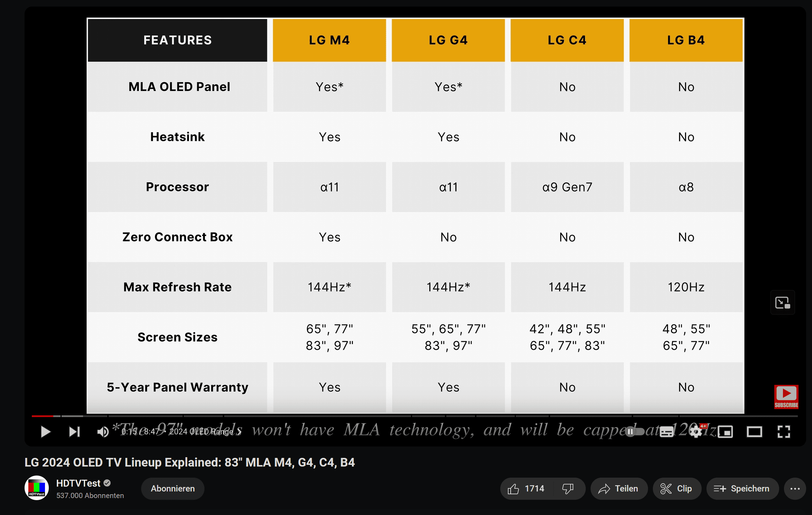812x515 pixels.
Task: Click the LG B4 screen sizes cell
Action: (x=686, y=337)
